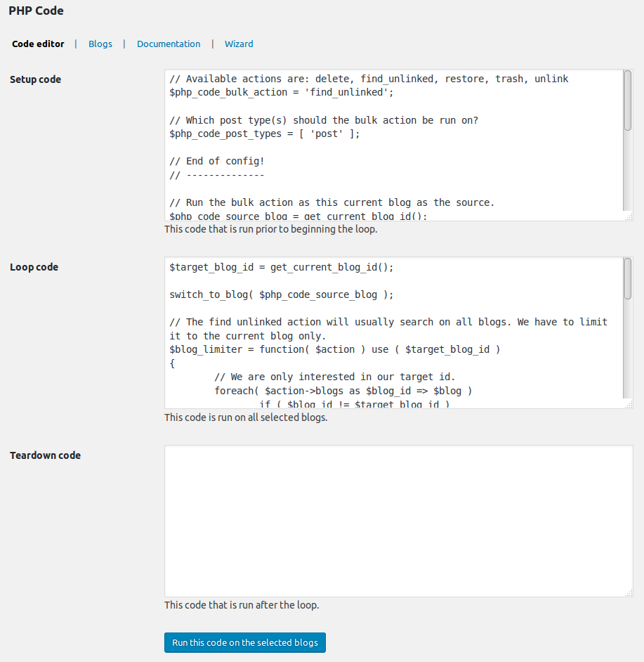
Task: Click the $php_code_post_types line in Setup code
Action: tap(265, 134)
